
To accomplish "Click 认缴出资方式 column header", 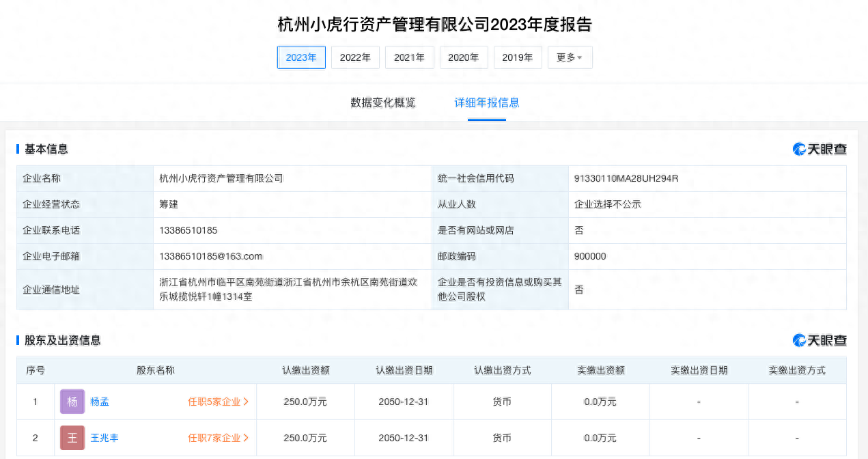I will 502,370.
